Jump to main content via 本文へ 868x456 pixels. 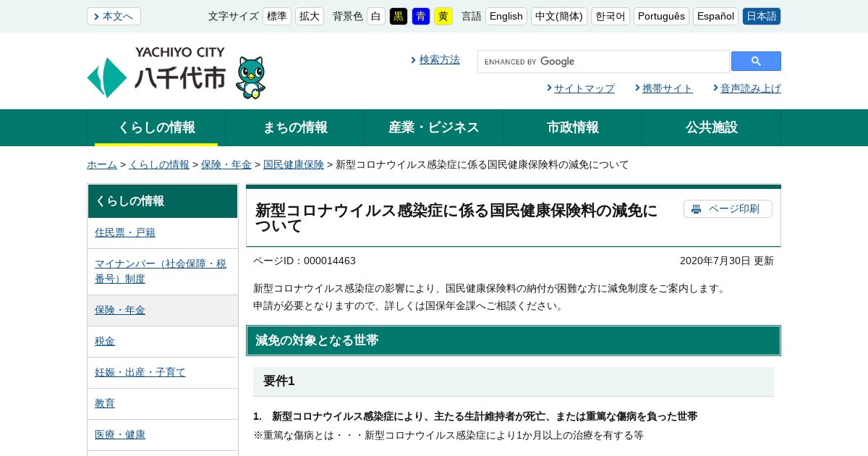114,16
